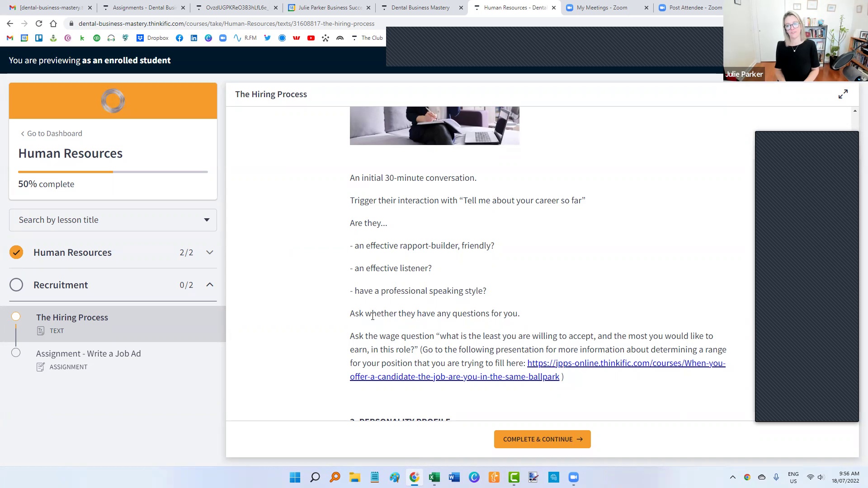Open the YouTube bookmark icon
The height and width of the screenshot is (488, 868).
pos(311,38)
